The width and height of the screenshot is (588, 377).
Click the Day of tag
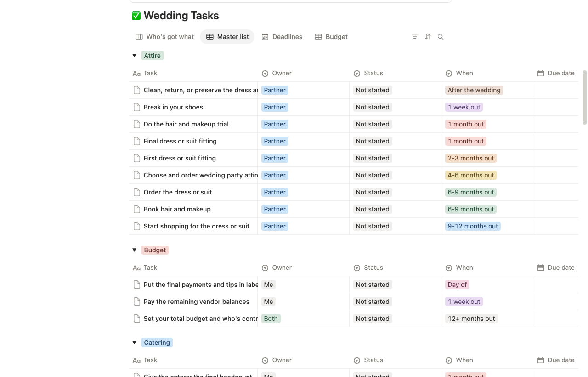tap(457, 285)
